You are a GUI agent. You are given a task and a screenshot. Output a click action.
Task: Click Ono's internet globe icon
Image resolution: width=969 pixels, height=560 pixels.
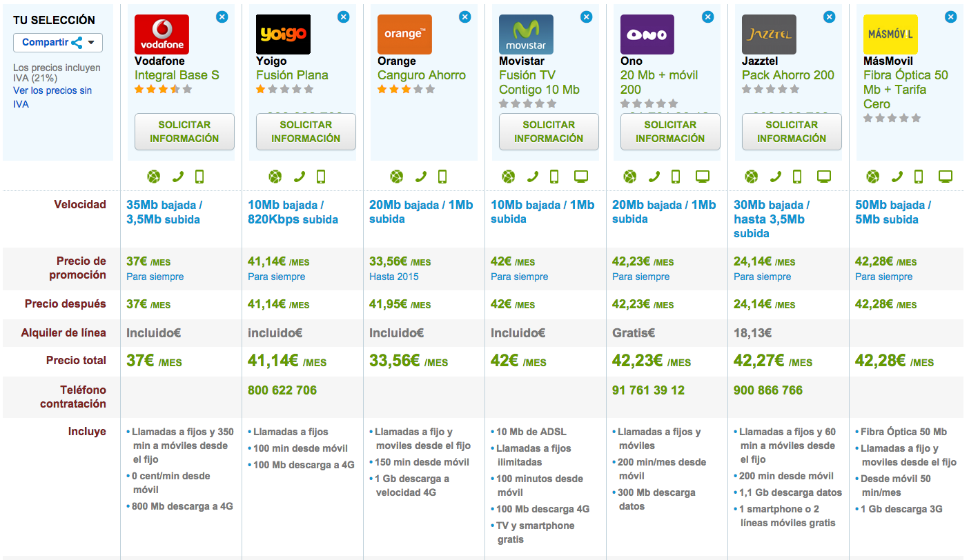point(629,177)
